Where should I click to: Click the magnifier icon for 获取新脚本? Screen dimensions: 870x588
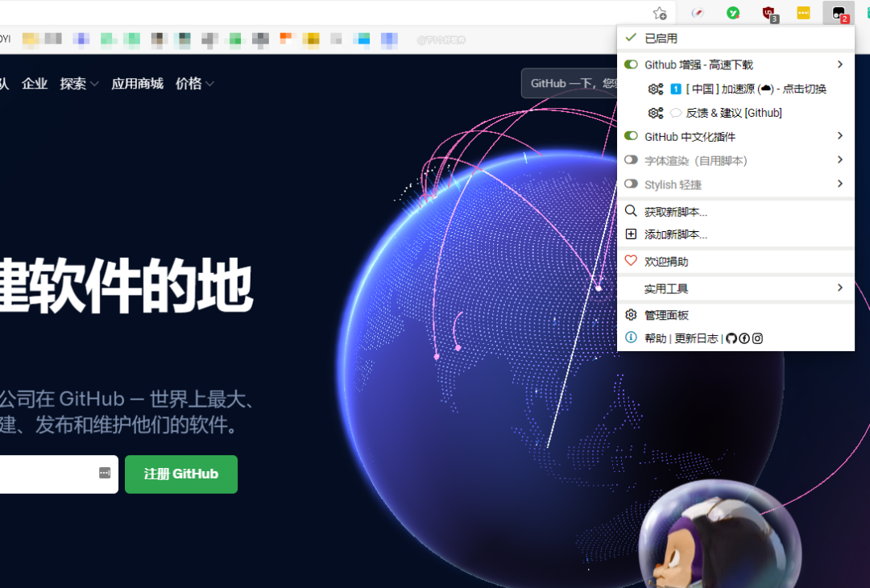(631, 211)
